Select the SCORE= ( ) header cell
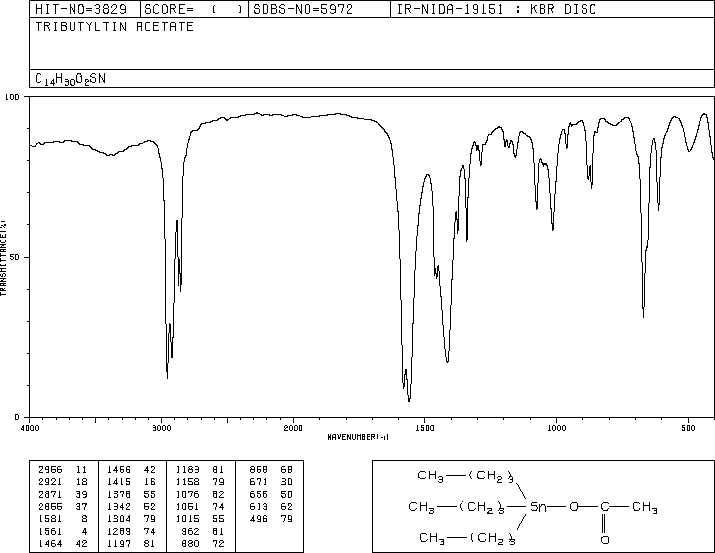The height and width of the screenshot is (553, 715). 194,9
